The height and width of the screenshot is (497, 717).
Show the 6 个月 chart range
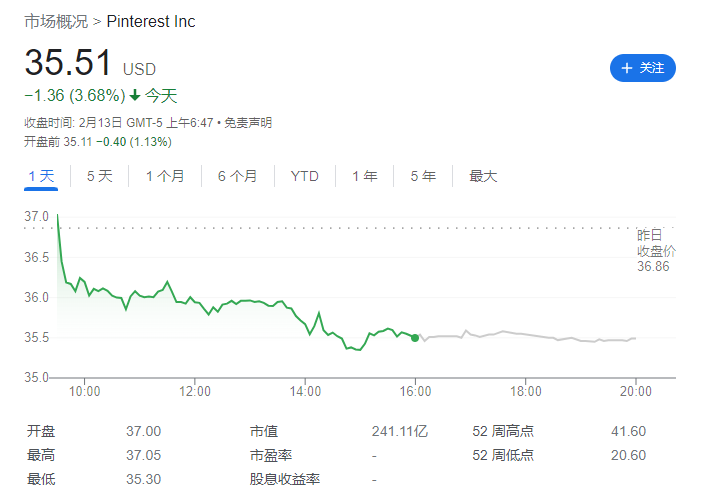pyautogui.click(x=237, y=176)
